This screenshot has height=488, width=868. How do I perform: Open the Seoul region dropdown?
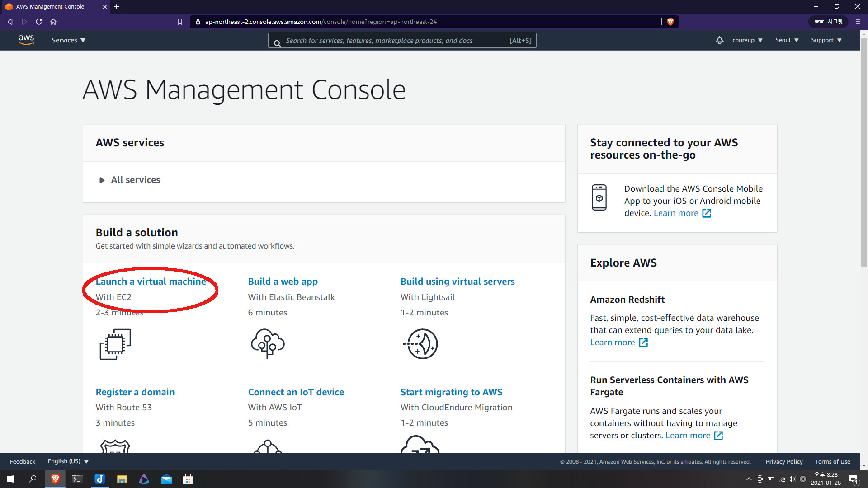click(x=787, y=40)
